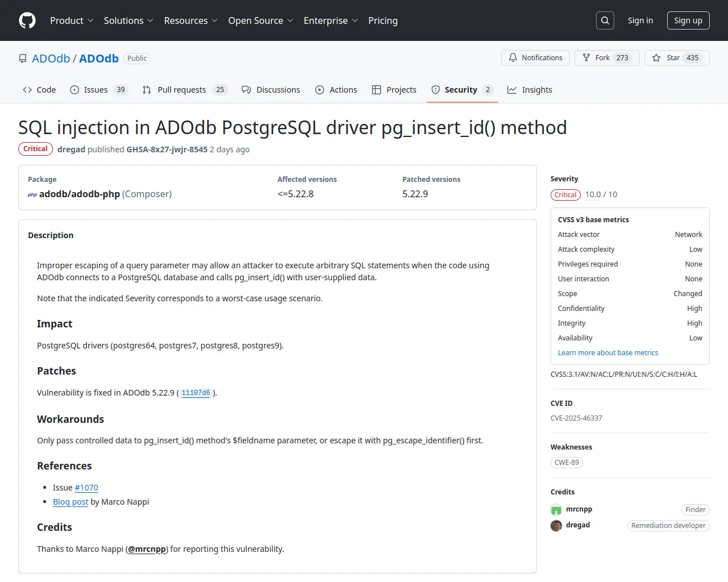Click the Discussions speech bubble icon
Viewport: 728px width, 582px height.
[246, 90]
